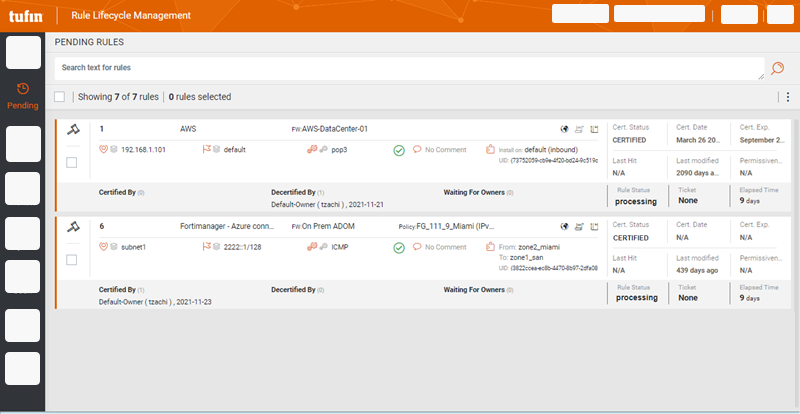Click FW:On Prem ADOM firewall name

pyautogui.click(x=323, y=226)
